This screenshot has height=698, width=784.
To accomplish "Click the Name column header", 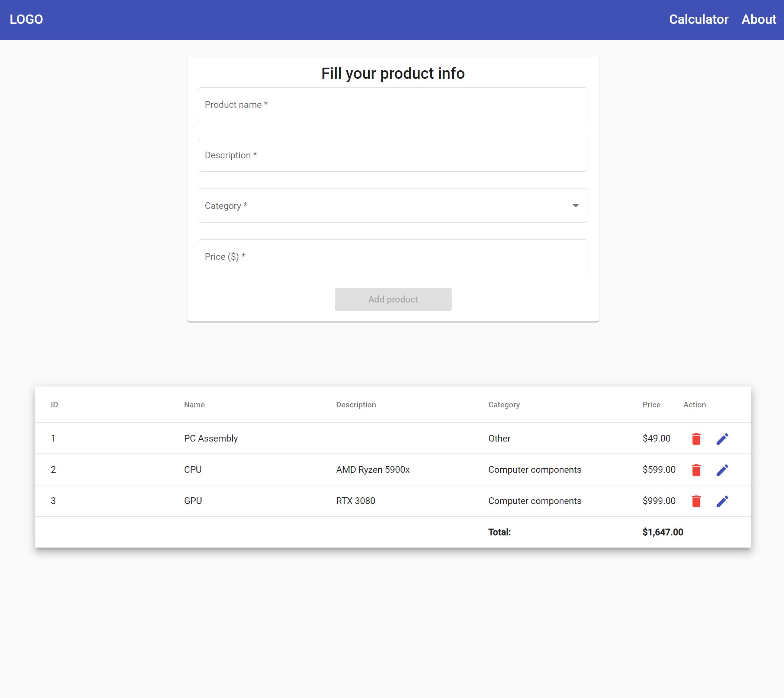I will point(194,405).
